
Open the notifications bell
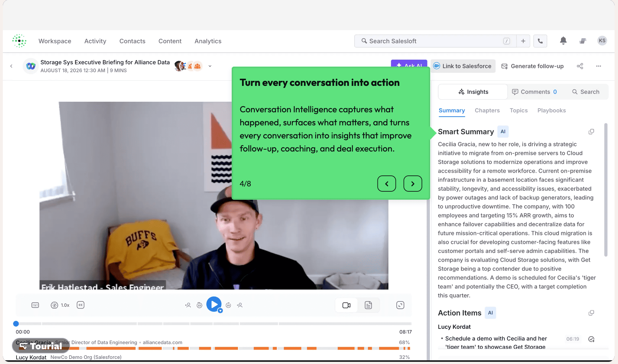(563, 41)
